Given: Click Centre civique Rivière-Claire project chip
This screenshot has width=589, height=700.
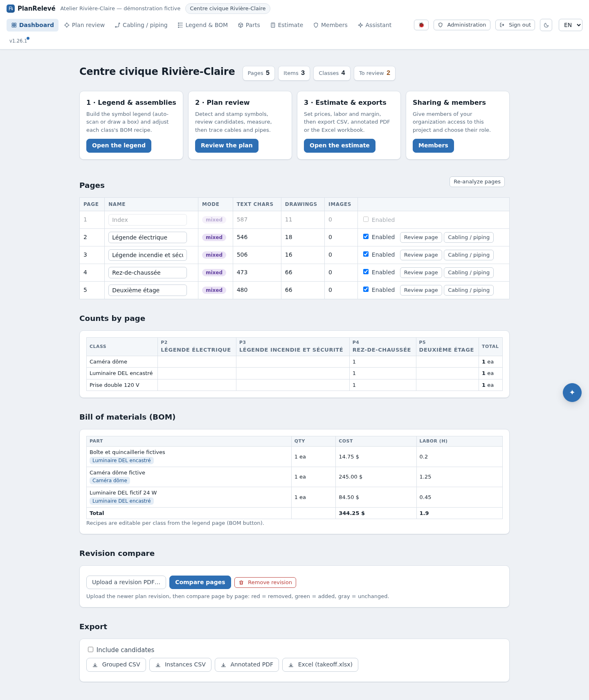Looking at the screenshot, I should pos(228,9).
